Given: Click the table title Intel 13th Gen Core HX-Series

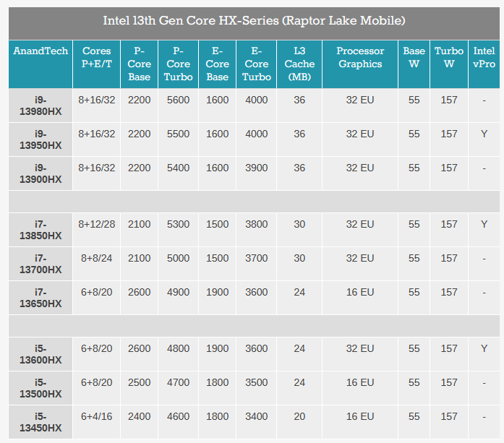Looking at the screenshot, I should (x=254, y=21).
